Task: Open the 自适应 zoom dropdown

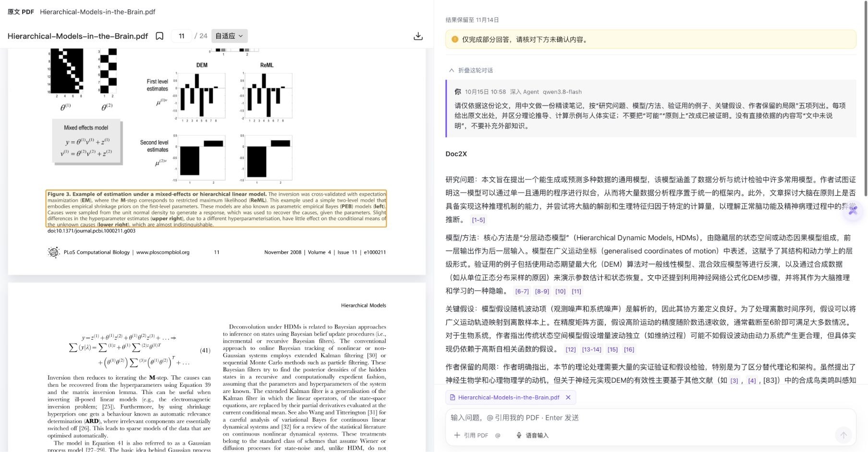Action: pyautogui.click(x=229, y=36)
